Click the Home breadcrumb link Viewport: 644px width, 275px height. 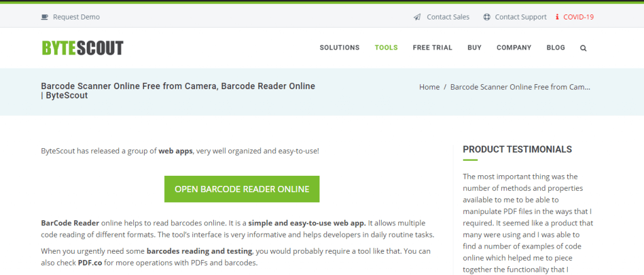coord(429,87)
